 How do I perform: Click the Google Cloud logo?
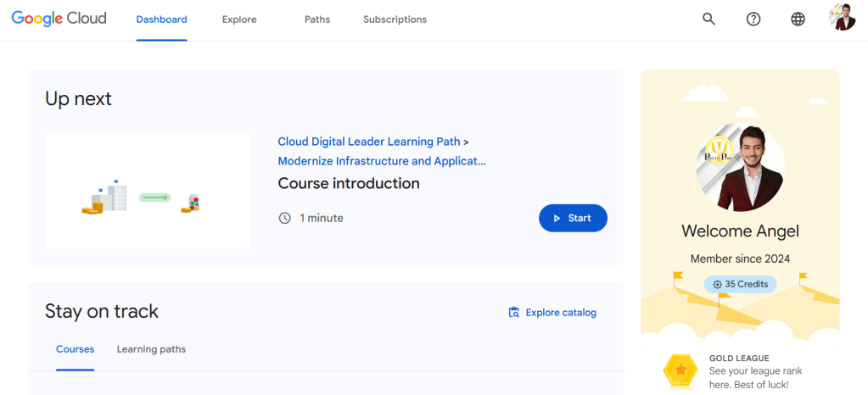[59, 19]
